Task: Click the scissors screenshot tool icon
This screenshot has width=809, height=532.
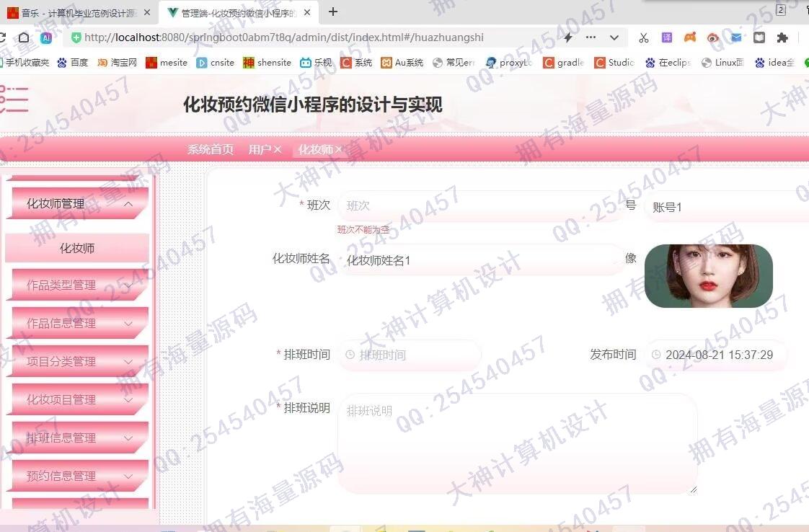Action: [643, 37]
